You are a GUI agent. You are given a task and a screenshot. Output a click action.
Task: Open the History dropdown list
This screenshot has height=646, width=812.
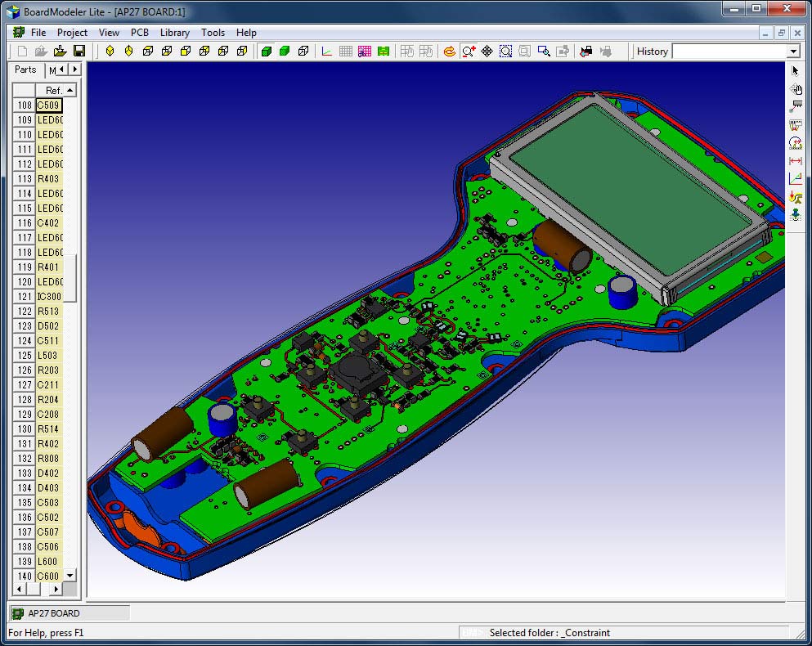(x=793, y=52)
